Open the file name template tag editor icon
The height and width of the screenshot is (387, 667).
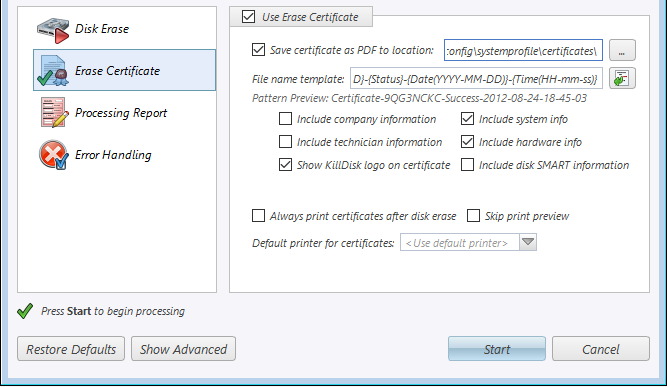click(622, 78)
